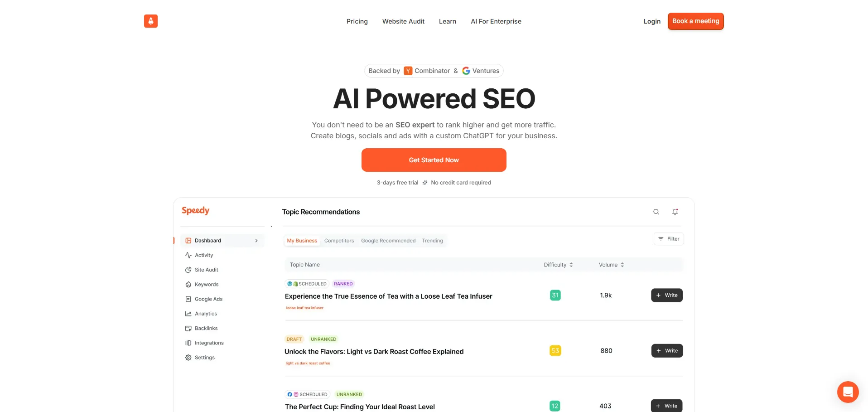Open the notifications bell icon
Image resolution: width=868 pixels, height=412 pixels.
point(675,212)
